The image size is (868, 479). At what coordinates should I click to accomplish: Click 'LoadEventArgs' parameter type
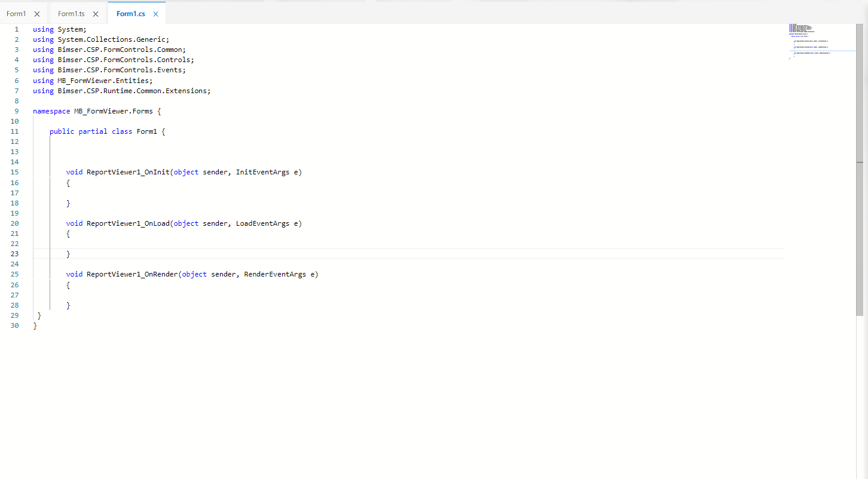coord(262,223)
